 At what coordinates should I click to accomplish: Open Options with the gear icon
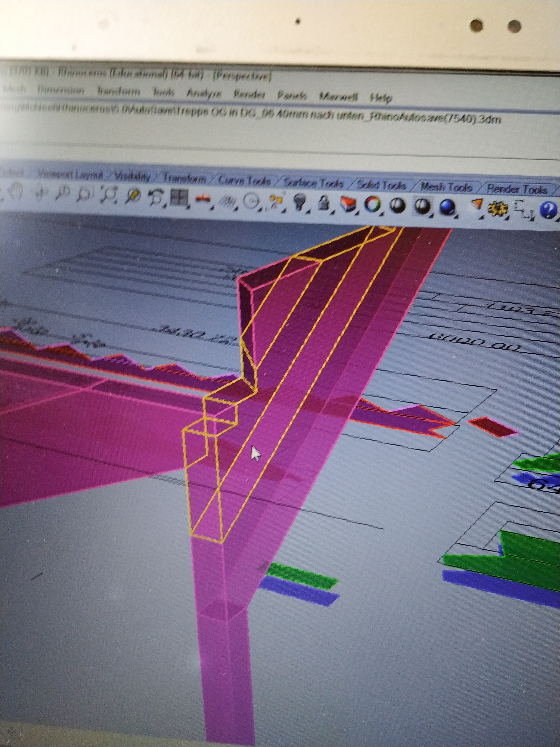(x=498, y=209)
